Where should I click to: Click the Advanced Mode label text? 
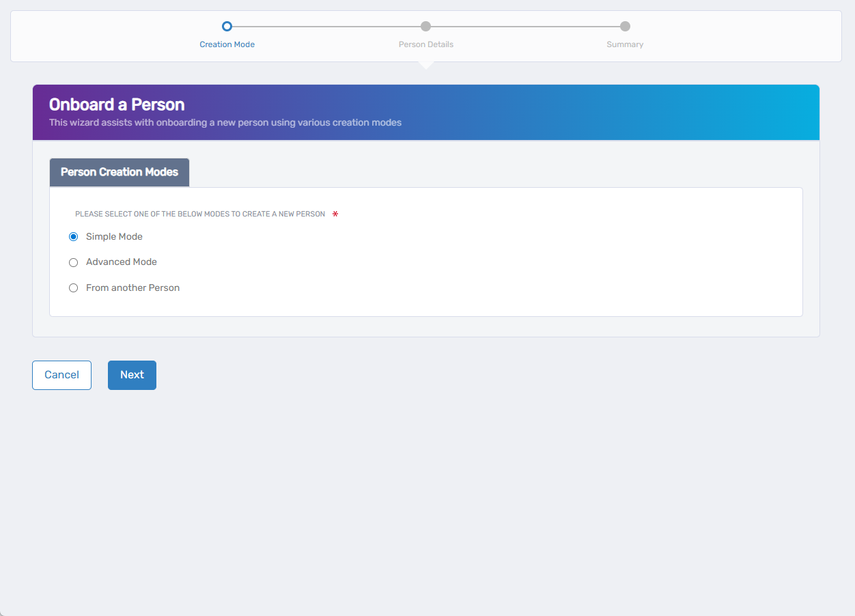pyautogui.click(x=121, y=262)
